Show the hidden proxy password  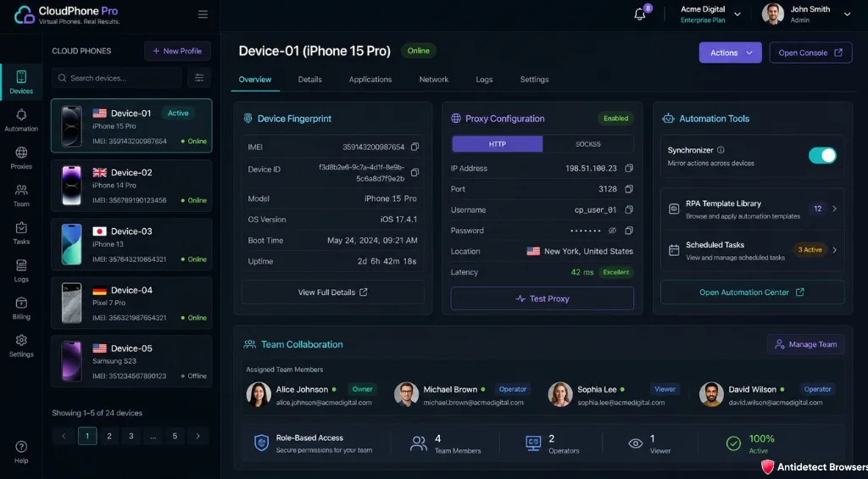pyautogui.click(x=612, y=231)
